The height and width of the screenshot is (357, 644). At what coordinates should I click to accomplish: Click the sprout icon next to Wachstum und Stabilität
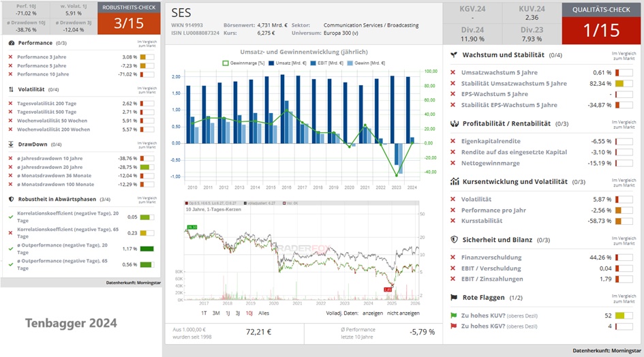point(454,55)
